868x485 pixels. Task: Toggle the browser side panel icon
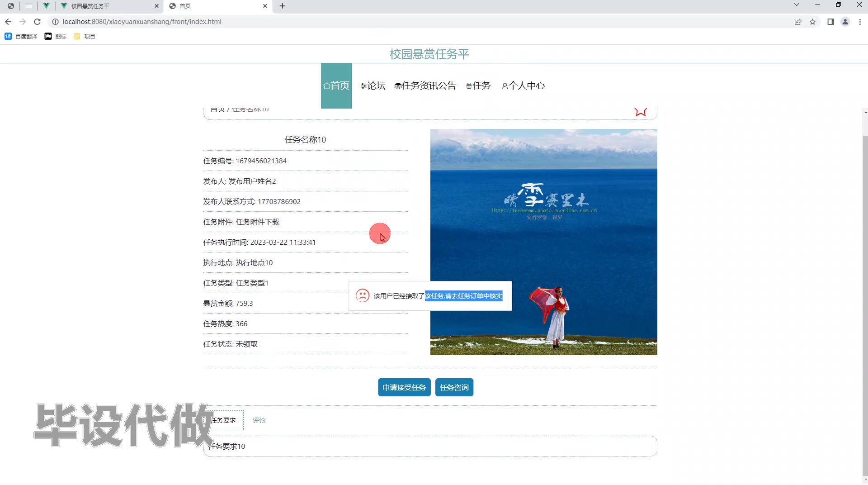pos(830,22)
